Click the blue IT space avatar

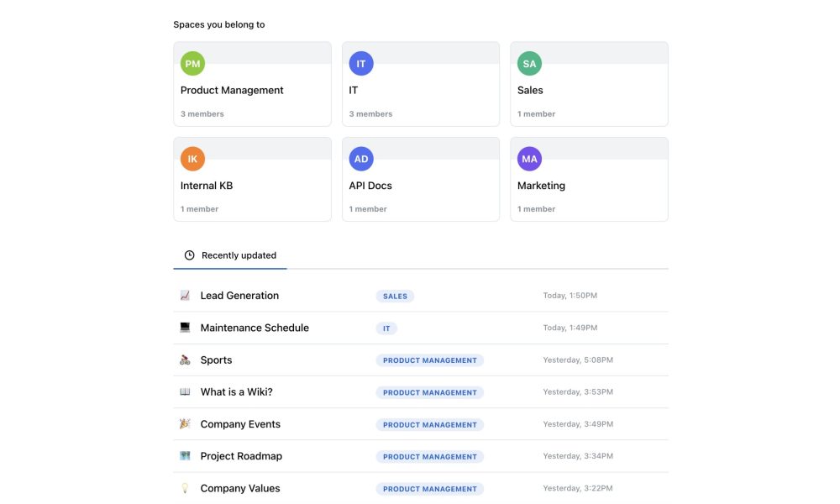(361, 64)
